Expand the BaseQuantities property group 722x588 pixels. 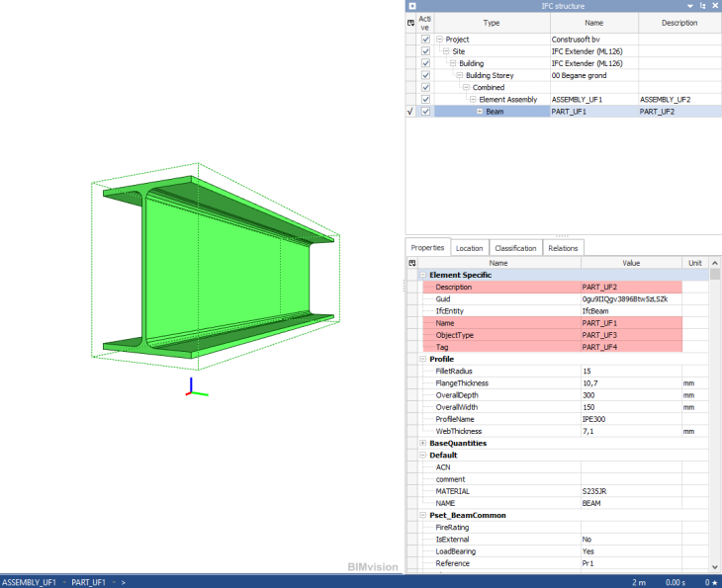coord(423,444)
